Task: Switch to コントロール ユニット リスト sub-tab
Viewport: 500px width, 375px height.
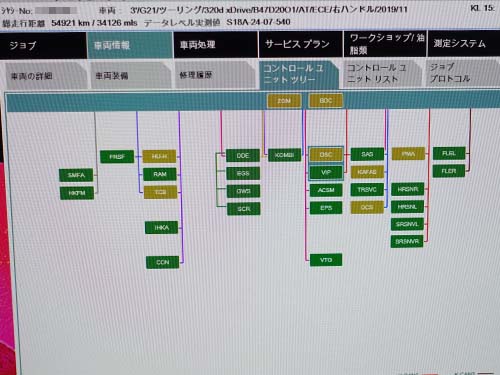Action: tap(383, 74)
